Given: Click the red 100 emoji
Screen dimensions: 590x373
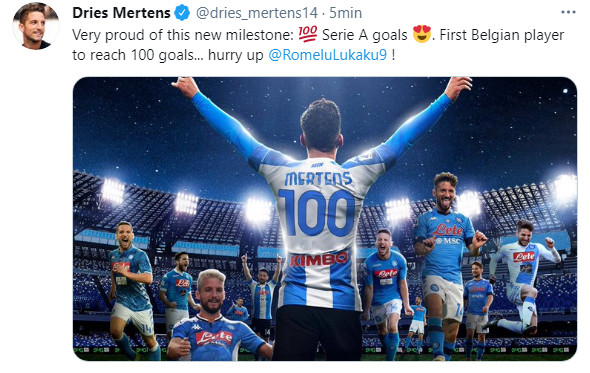Looking at the screenshot, I should tap(308, 34).
